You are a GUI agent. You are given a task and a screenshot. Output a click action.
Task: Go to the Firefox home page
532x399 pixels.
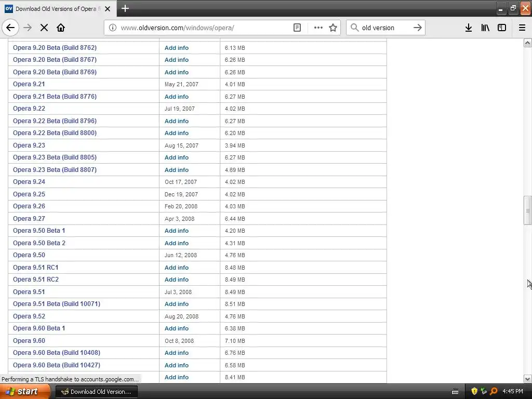coord(61,28)
